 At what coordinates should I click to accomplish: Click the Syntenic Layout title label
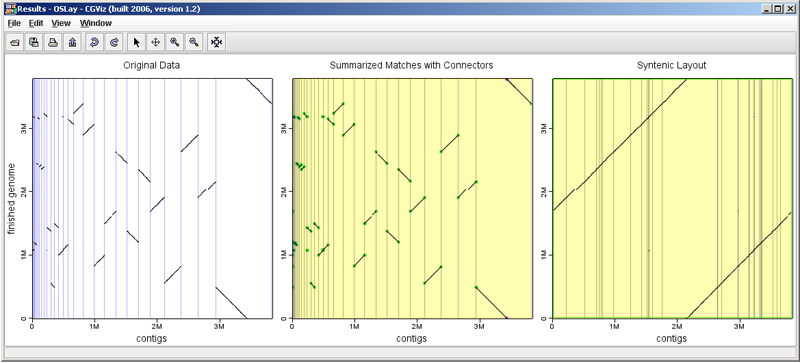pos(672,65)
